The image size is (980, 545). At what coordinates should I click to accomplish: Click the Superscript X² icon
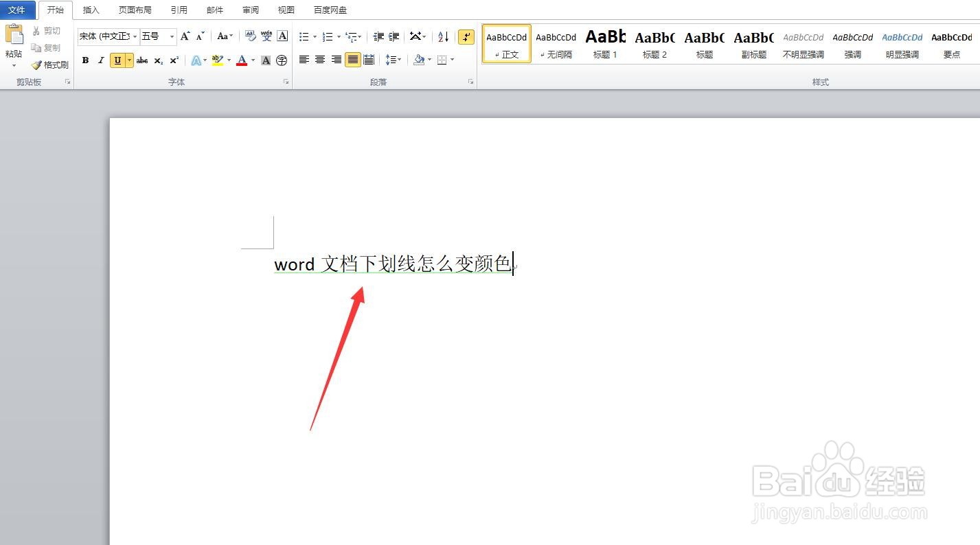[x=174, y=60]
